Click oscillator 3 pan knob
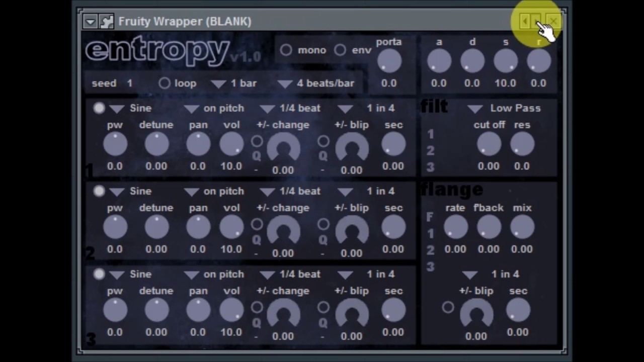The image size is (644, 362). [198, 311]
